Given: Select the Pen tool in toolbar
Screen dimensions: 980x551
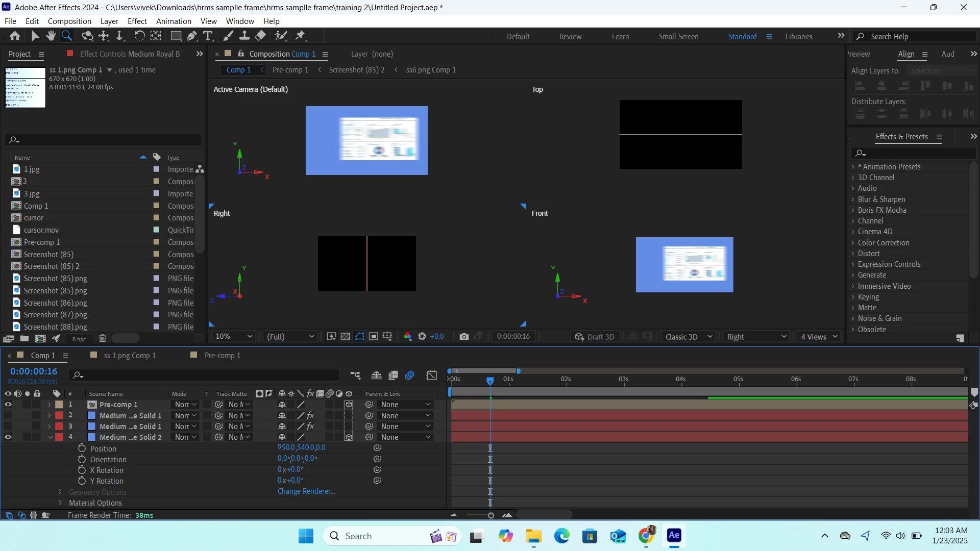Looking at the screenshot, I should coord(192,36).
